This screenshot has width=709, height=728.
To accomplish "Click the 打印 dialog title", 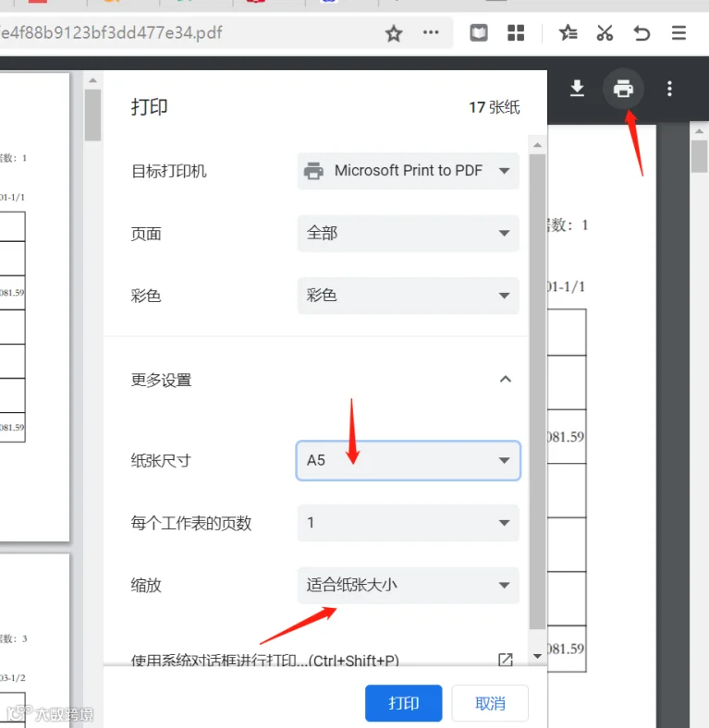I will coord(149,107).
